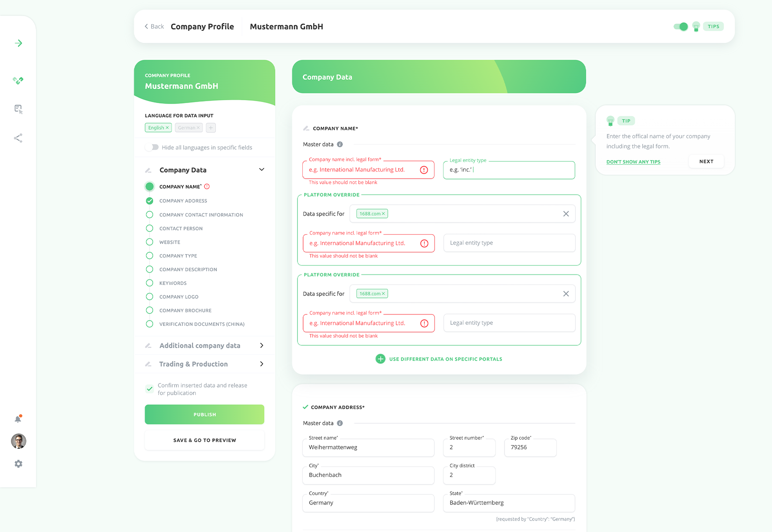Click the master Legal entity type field
The width and height of the screenshot is (772, 532).
(509, 170)
